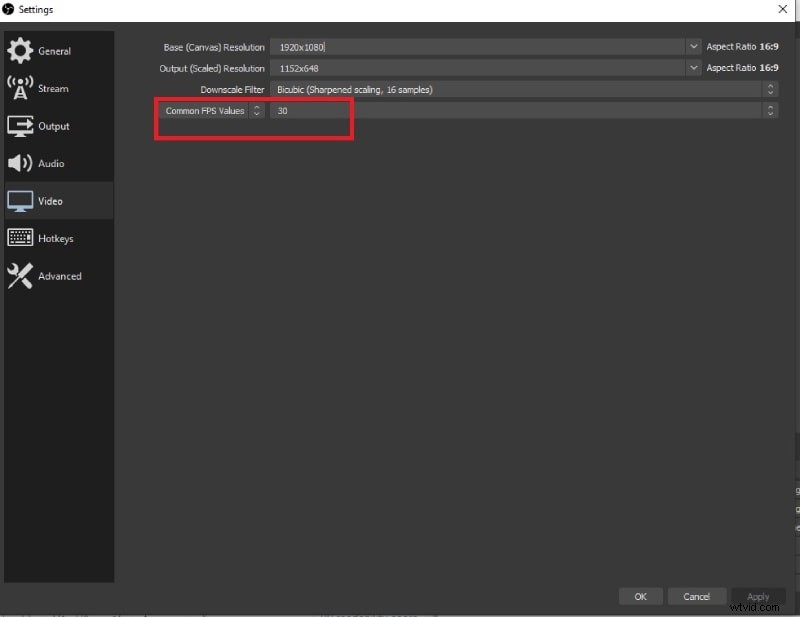Click the Audio speaker icon
This screenshot has width=800, height=617.
tap(20, 163)
